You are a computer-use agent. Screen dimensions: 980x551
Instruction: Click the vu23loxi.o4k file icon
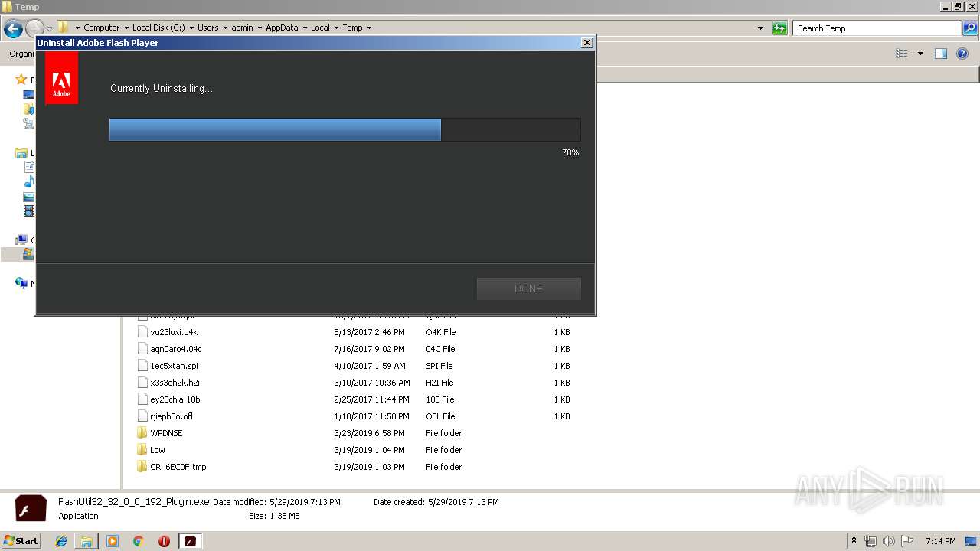point(142,331)
